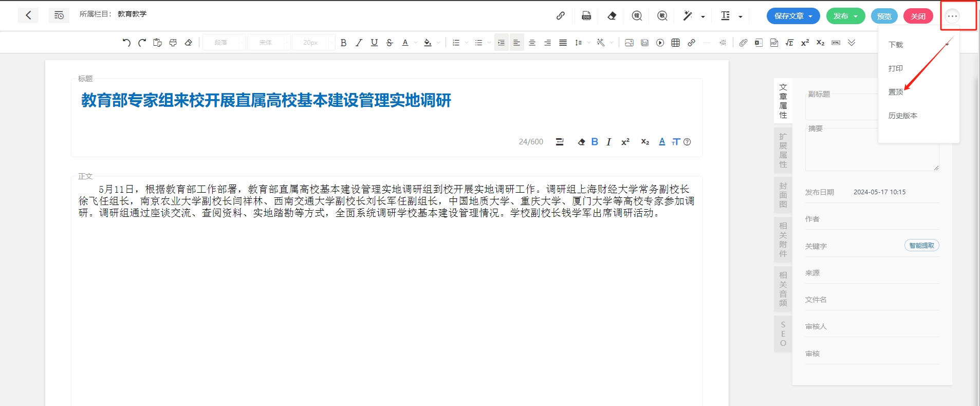980x406 pixels.
Task: Click the 预览 preview button
Action: tap(884, 16)
